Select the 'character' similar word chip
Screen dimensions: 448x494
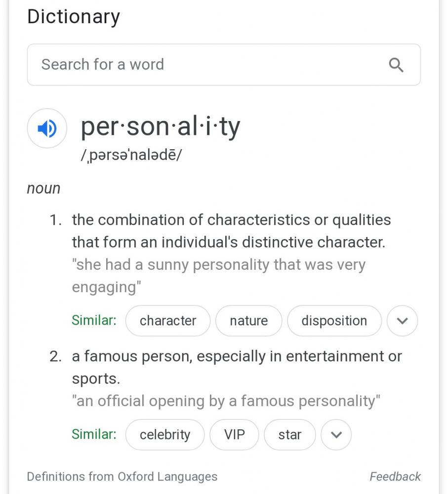(168, 321)
